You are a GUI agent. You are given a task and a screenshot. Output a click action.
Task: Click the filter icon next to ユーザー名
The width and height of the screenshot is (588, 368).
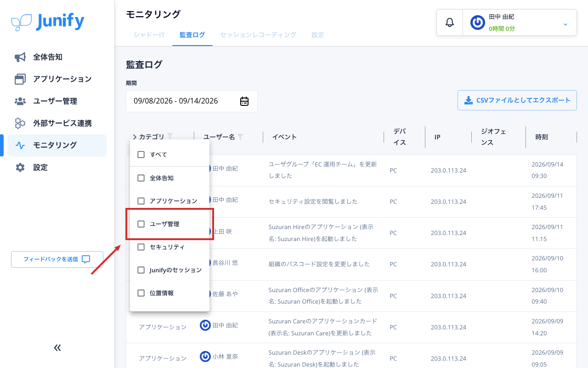point(240,137)
